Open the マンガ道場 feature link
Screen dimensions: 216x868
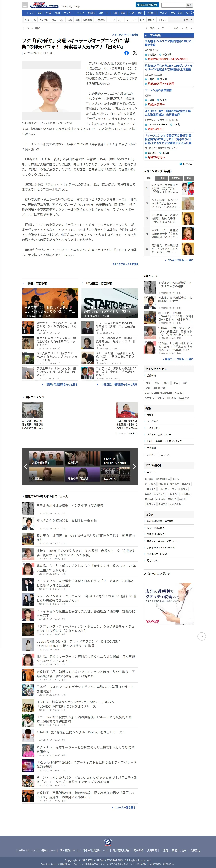coord(152,421)
